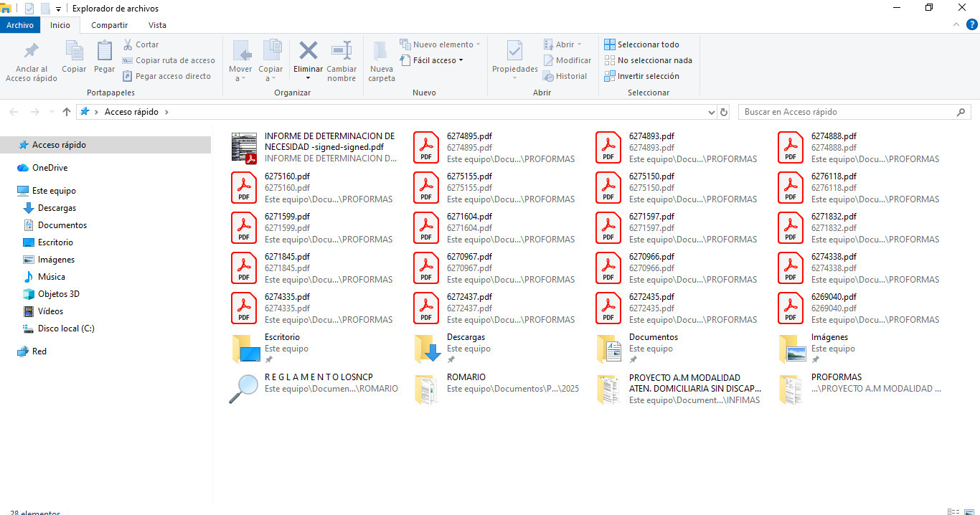The image size is (980, 515).
Task: Click the Eliminar (delete) icon in ribbon
Action: pyautogui.click(x=308, y=52)
